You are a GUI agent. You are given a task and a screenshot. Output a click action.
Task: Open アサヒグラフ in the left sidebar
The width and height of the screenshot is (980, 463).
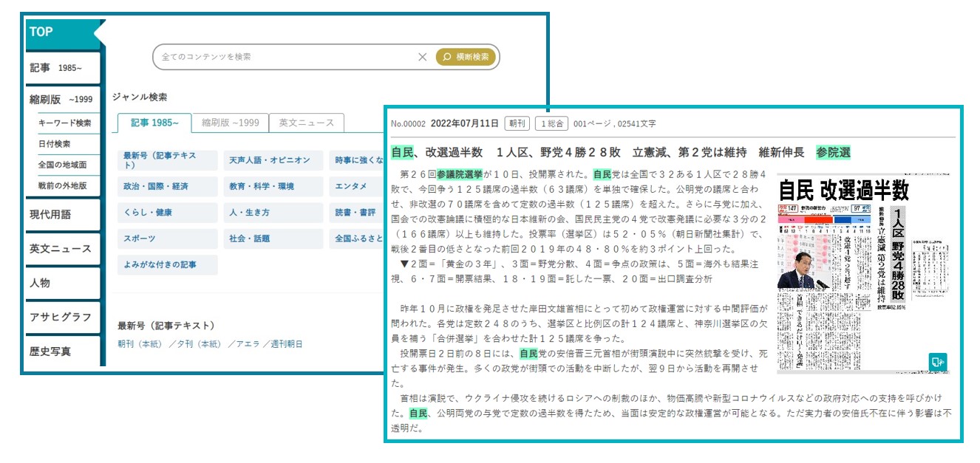[62, 317]
